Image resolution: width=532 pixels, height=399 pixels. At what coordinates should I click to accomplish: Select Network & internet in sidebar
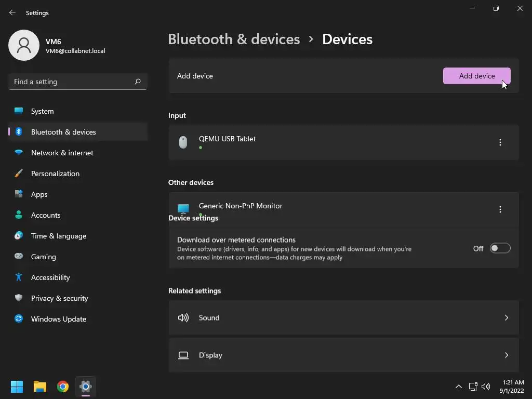coord(62,153)
